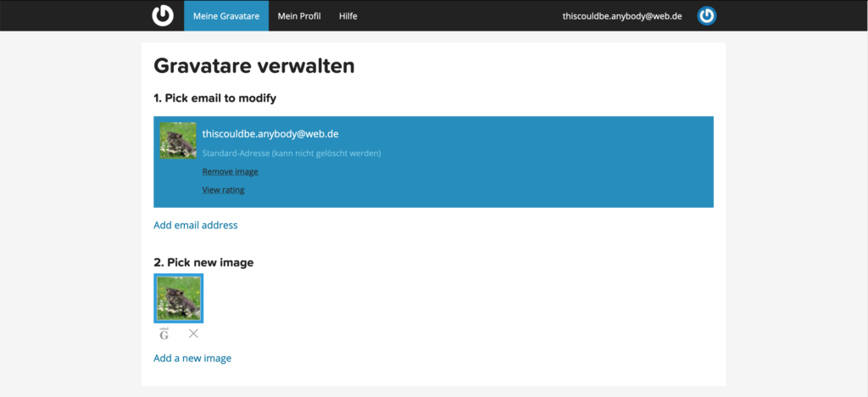
Task: Select the thiscouldbe.anybody@web.de address in the email row
Action: (x=270, y=133)
